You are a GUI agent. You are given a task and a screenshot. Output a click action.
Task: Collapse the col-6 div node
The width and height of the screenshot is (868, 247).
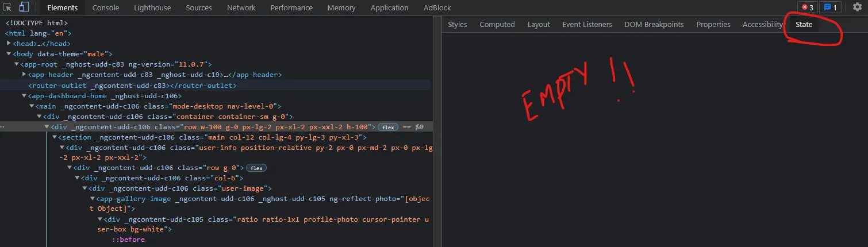[77, 178]
